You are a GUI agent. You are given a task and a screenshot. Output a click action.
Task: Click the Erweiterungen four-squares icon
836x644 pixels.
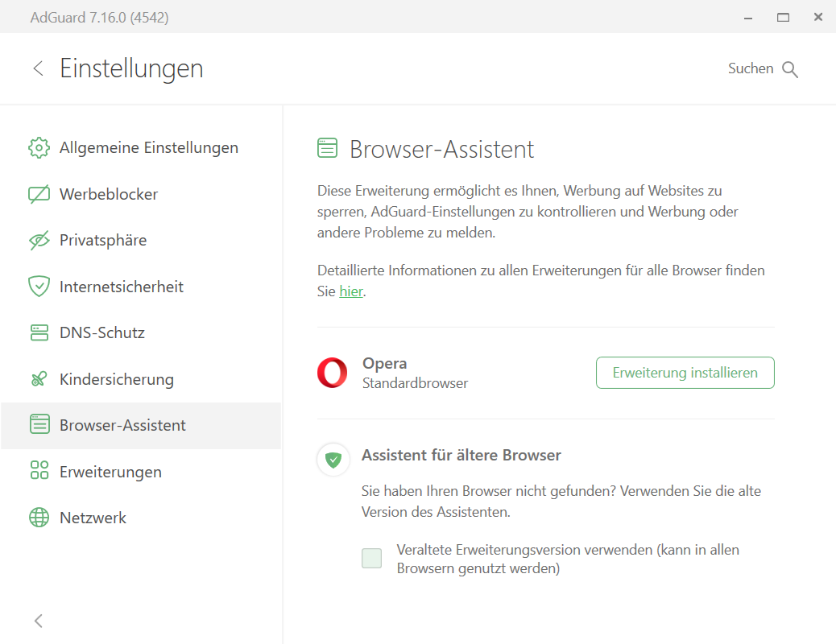coord(39,470)
